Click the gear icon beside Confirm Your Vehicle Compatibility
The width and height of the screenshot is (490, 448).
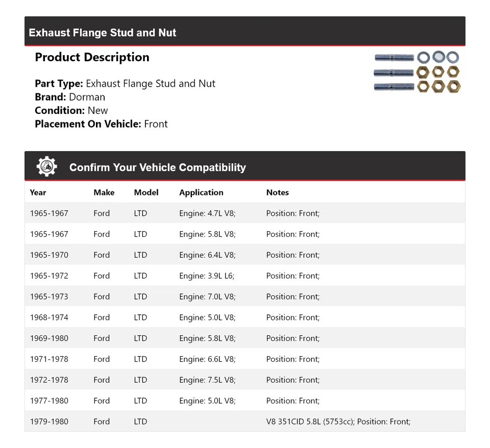pos(46,167)
